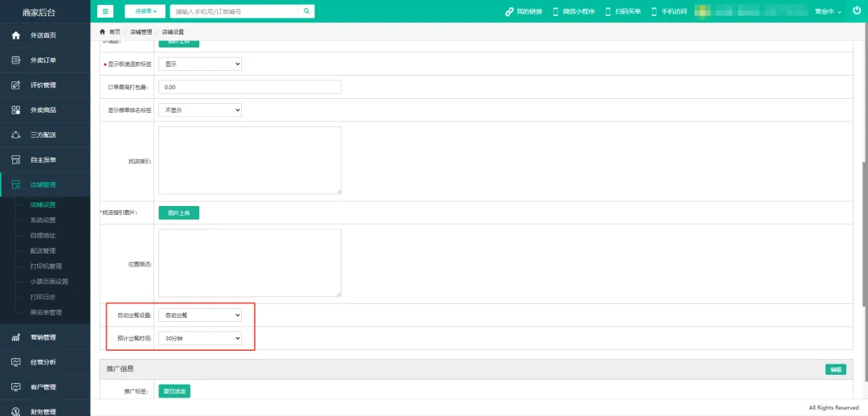868x416 pixels.
Task: Click the 外卖商品 grid icon
Action: click(x=16, y=110)
